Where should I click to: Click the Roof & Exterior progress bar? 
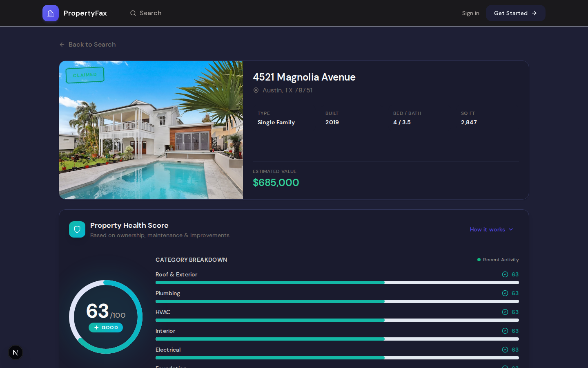tap(337, 283)
